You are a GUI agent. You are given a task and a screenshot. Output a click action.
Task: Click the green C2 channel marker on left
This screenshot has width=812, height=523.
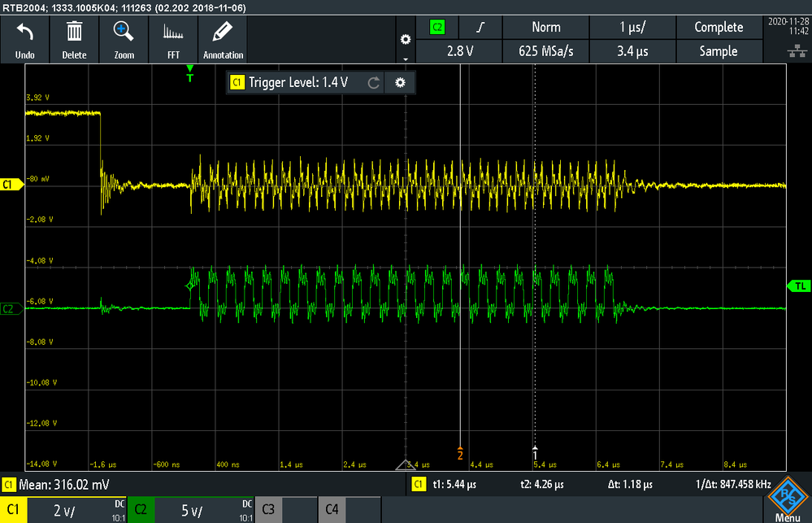coord(11,309)
